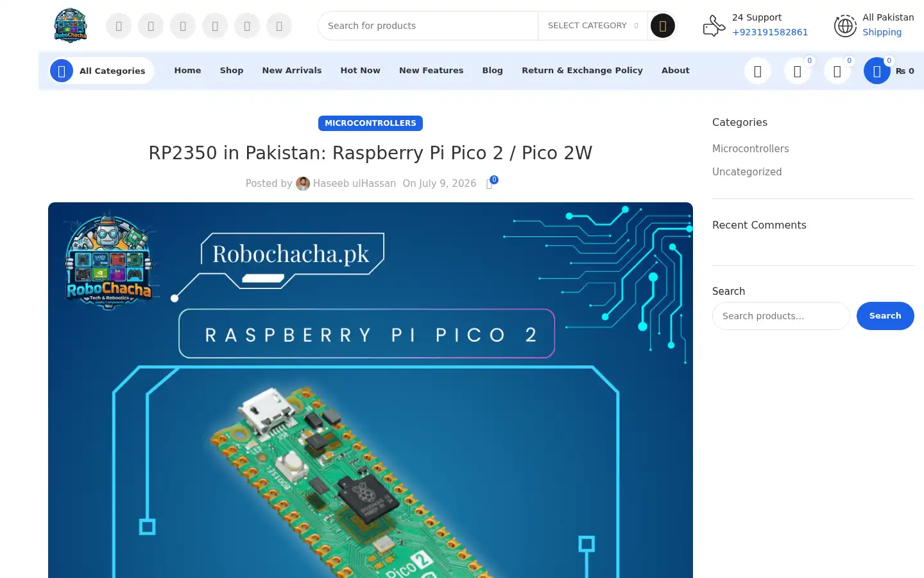Open the New Features page

click(x=431, y=71)
